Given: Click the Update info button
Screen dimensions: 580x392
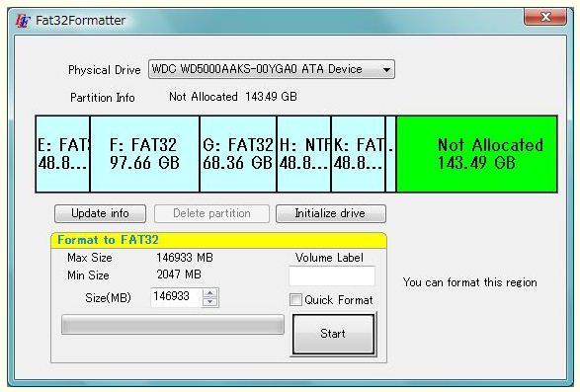Looking at the screenshot, I should (x=100, y=213).
